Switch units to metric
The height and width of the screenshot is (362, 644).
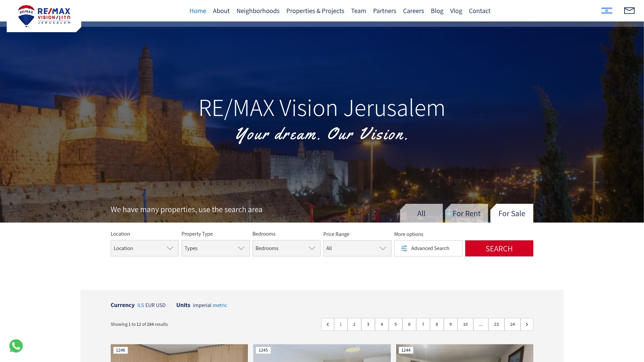click(220, 305)
